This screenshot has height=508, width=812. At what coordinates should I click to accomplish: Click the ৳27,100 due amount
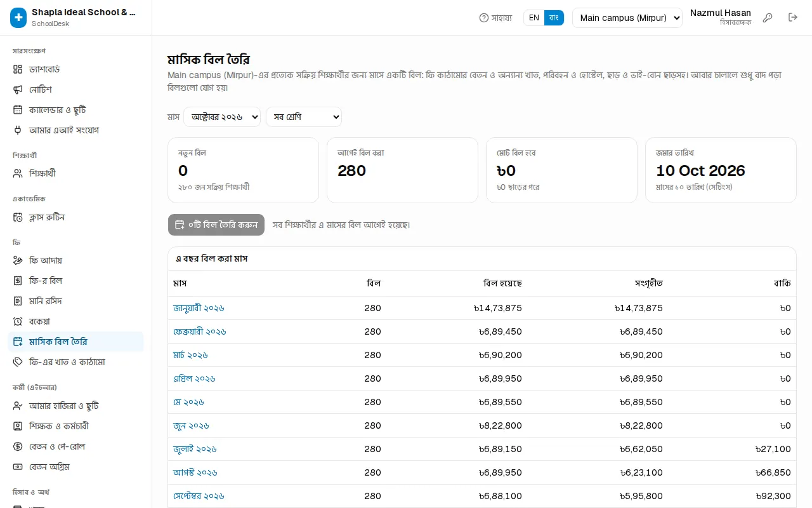tap(773, 449)
